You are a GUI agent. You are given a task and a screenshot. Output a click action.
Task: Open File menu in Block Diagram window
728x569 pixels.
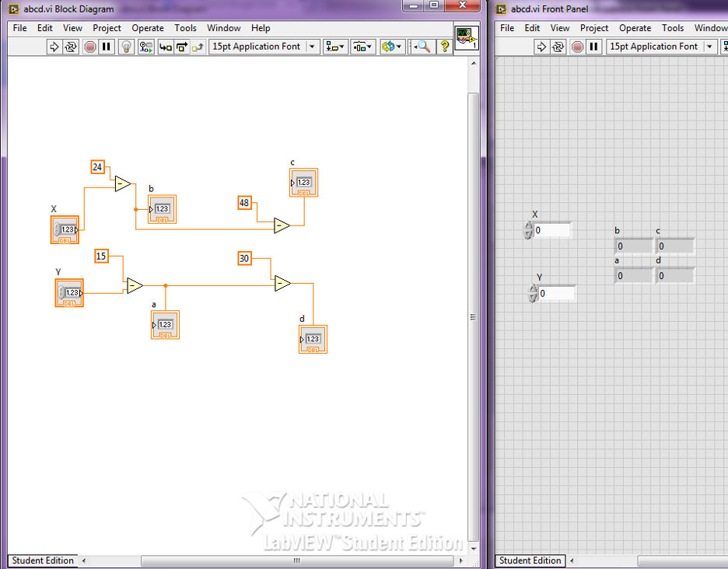click(x=19, y=28)
